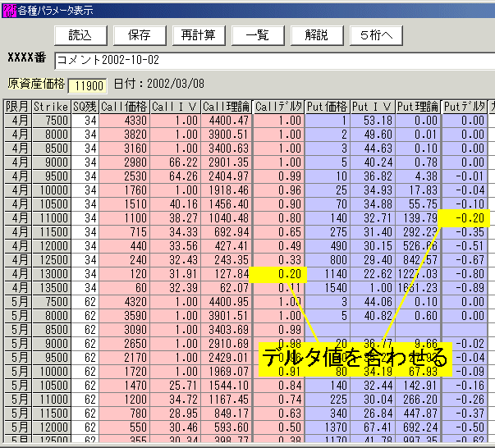Click highlighted Call delta cell 0.20
Screen dimensions: 495x448
click(277, 274)
